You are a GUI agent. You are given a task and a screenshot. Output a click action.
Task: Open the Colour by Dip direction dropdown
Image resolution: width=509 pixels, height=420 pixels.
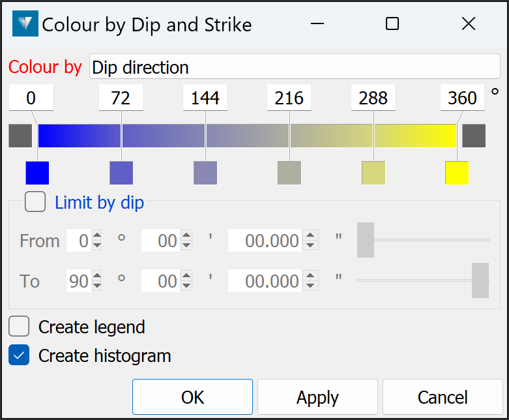[295, 67]
